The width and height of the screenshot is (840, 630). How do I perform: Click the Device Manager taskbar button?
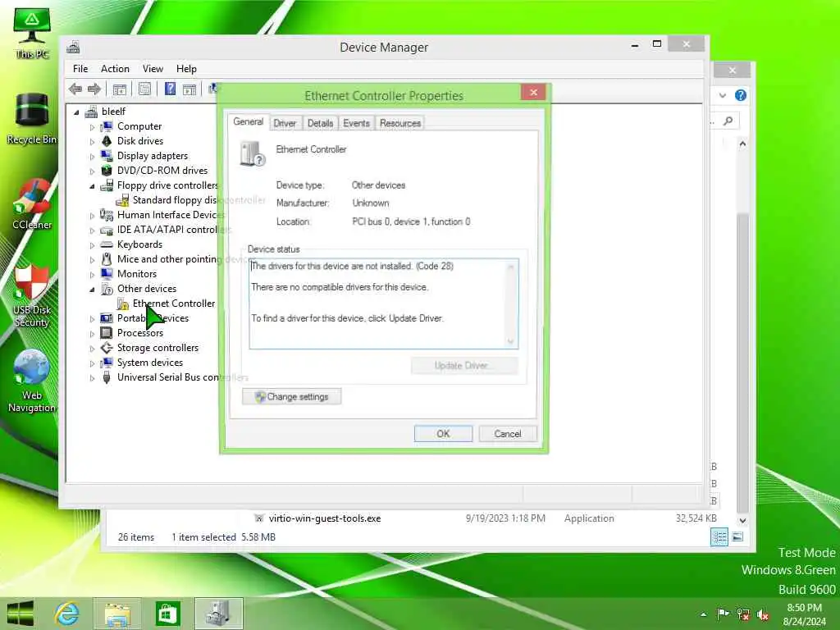pyautogui.click(x=218, y=614)
